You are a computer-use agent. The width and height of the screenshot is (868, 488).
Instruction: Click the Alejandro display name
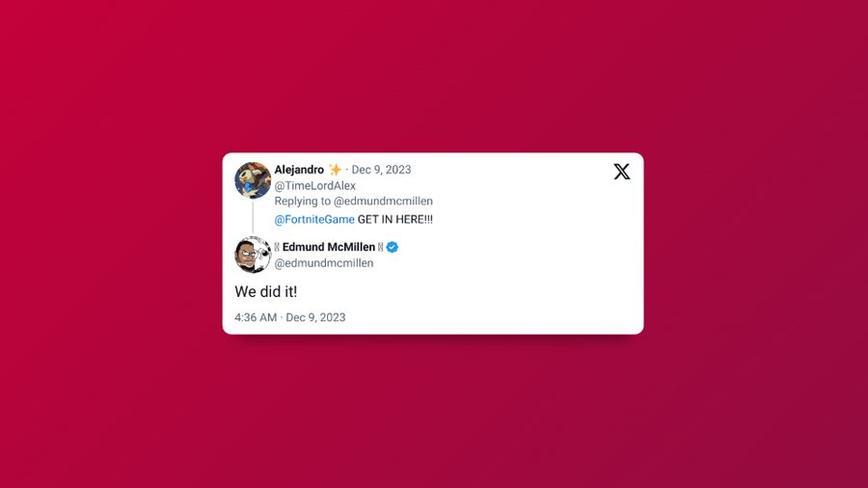tap(299, 170)
